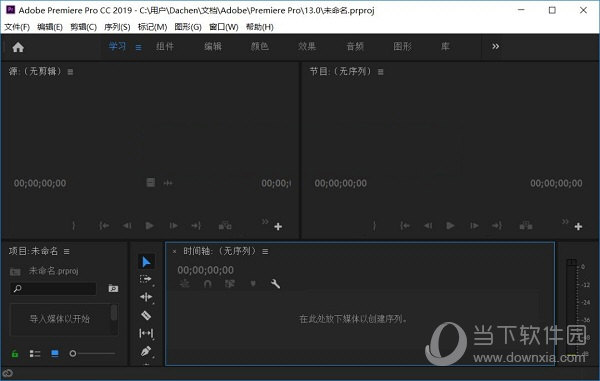Click add marker button in timeline
This screenshot has height=381, width=600.
click(x=253, y=284)
